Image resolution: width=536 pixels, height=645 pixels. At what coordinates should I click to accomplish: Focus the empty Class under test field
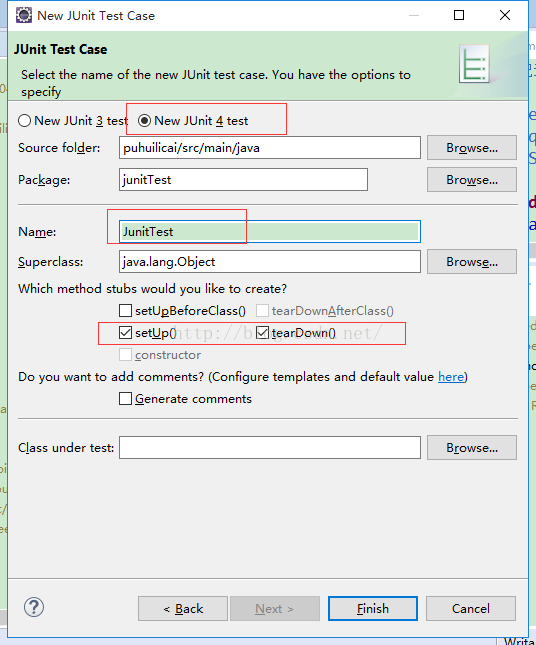point(270,448)
